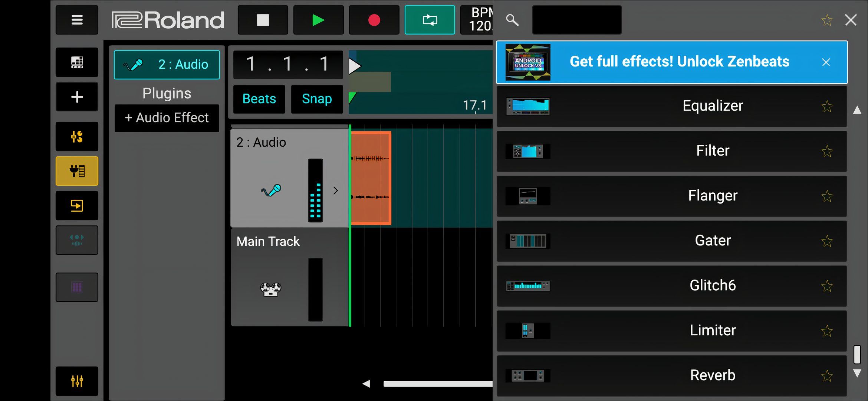Toggle Snap on the timeline
The image size is (868, 401).
(x=316, y=98)
